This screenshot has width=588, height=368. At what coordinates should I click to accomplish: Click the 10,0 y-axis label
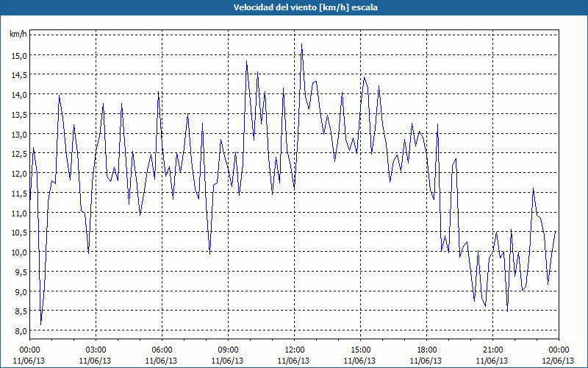pos(20,252)
